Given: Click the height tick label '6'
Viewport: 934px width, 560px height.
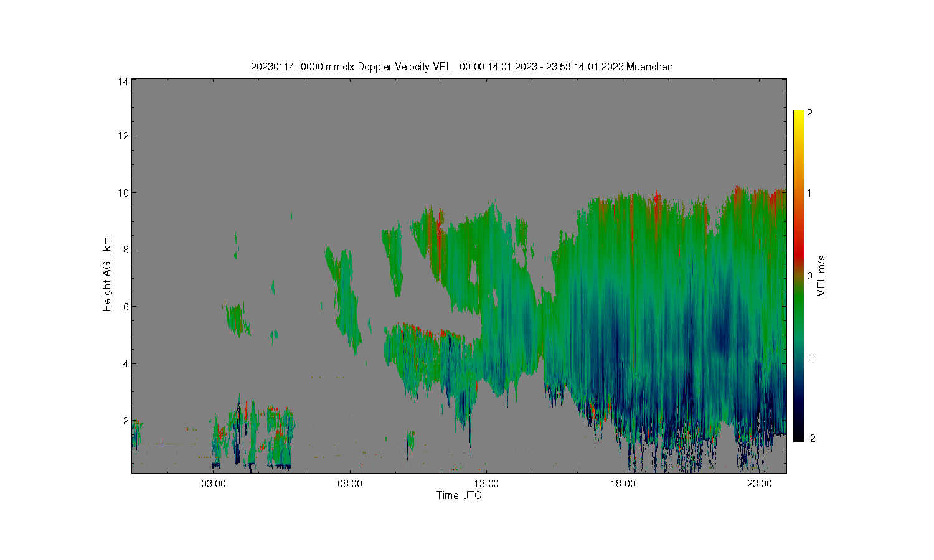Looking at the screenshot, I should (x=126, y=307).
